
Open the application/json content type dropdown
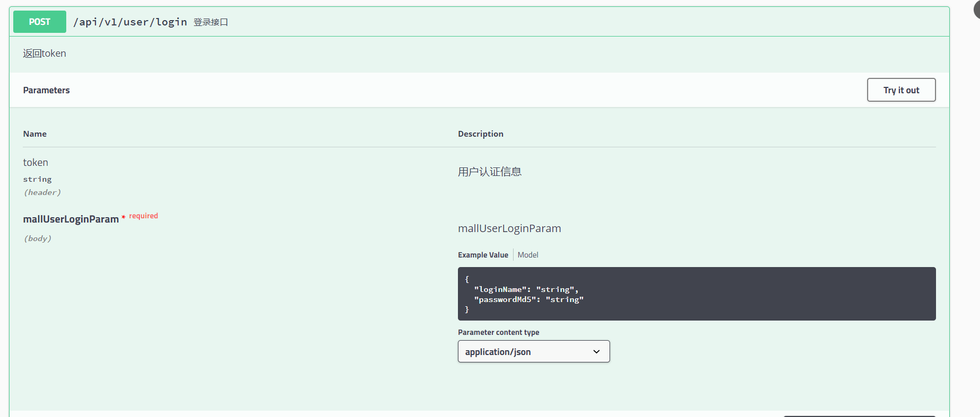tap(534, 351)
